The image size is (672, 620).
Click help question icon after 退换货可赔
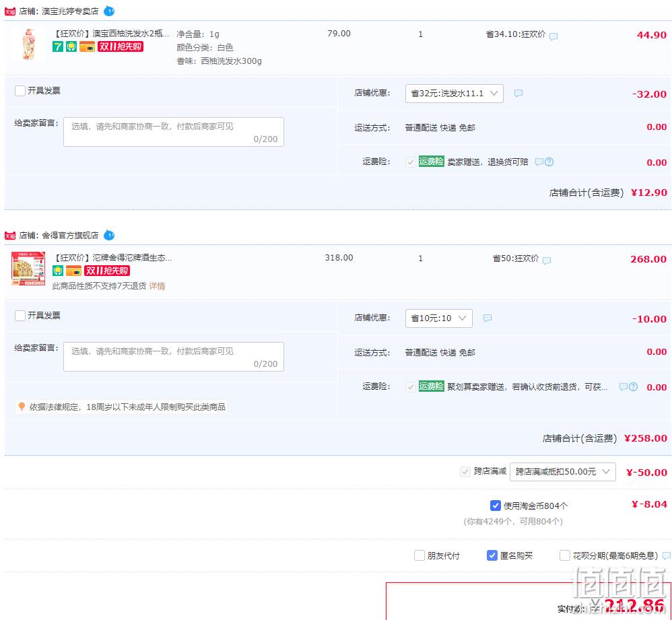coord(549,162)
